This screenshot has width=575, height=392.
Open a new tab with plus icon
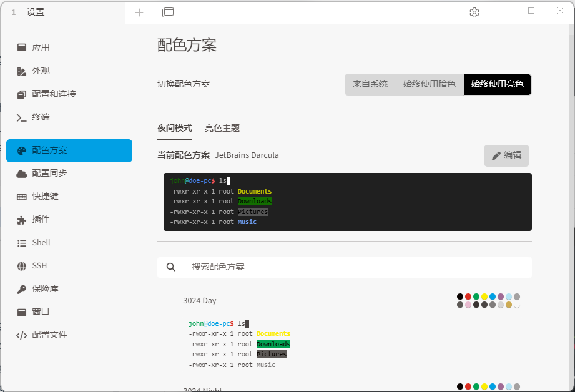coord(139,12)
